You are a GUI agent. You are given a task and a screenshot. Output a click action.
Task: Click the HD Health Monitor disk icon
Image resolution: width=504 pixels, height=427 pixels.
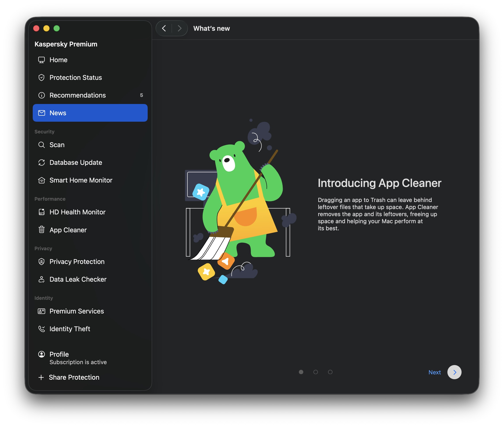[42, 212]
